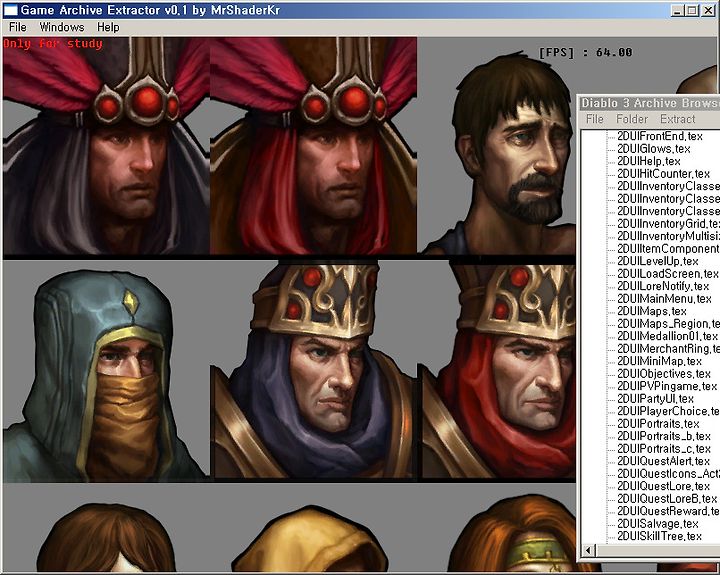Click the red-veiled red-plumed portrait
Image resolution: width=720 pixels, height=575 pixels.
(x=314, y=146)
